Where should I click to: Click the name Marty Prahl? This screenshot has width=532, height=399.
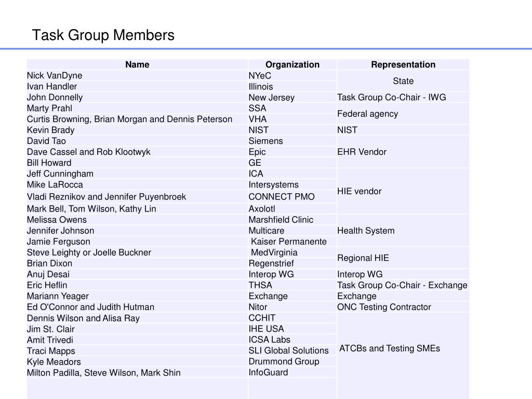point(49,108)
